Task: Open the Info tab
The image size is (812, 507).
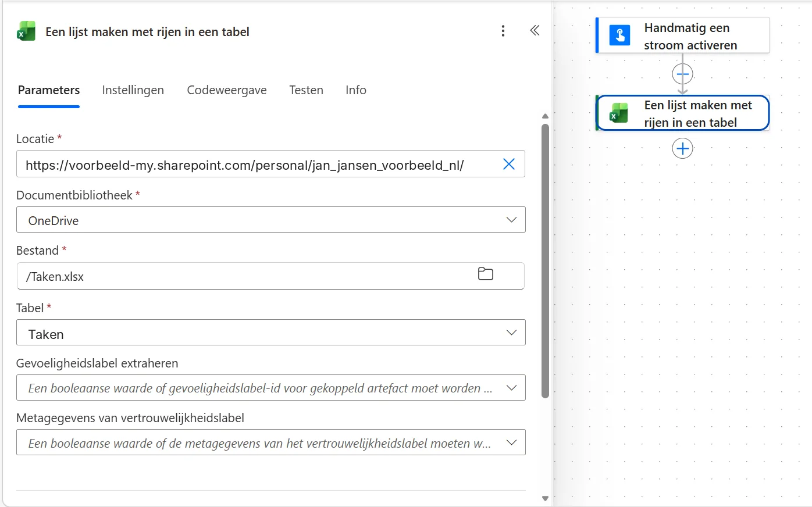Action: click(x=356, y=90)
